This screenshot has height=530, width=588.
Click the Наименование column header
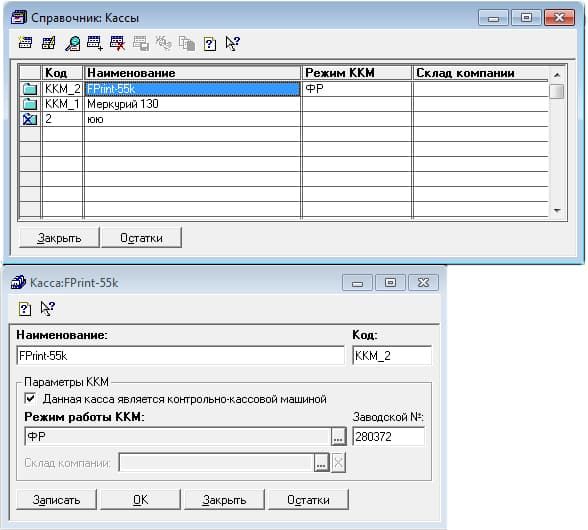tap(192, 73)
